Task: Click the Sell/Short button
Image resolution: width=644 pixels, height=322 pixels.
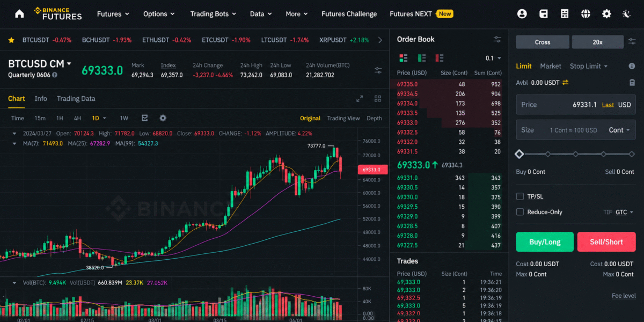Action: tap(606, 242)
